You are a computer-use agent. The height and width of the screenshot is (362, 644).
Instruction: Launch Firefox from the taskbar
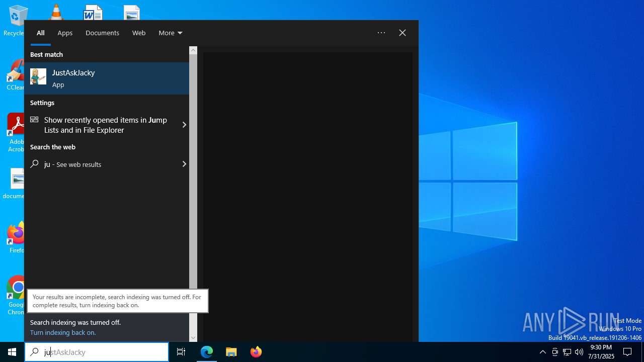[x=256, y=352]
